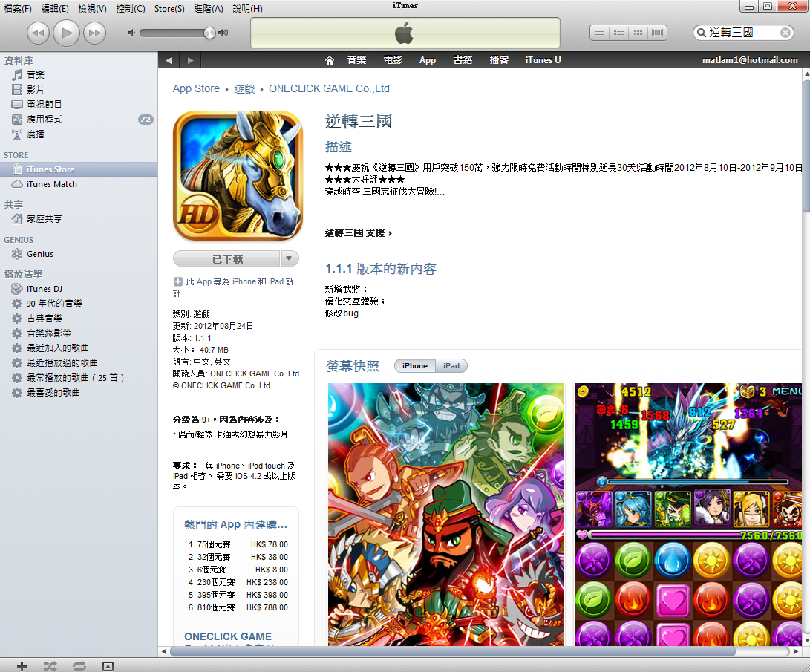The height and width of the screenshot is (672, 810).
Task: Open the 書籍 store tab
Action: [463, 60]
